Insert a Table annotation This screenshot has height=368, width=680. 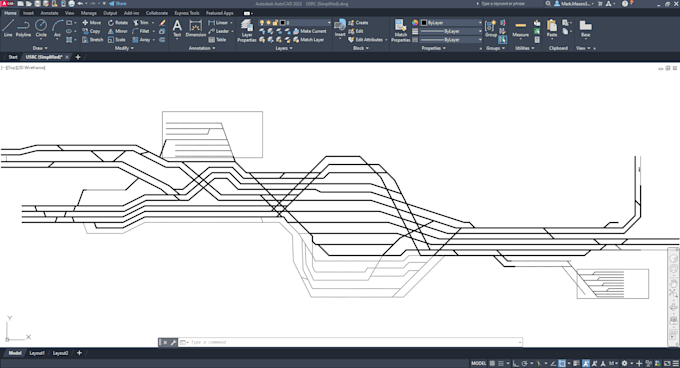(217, 40)
